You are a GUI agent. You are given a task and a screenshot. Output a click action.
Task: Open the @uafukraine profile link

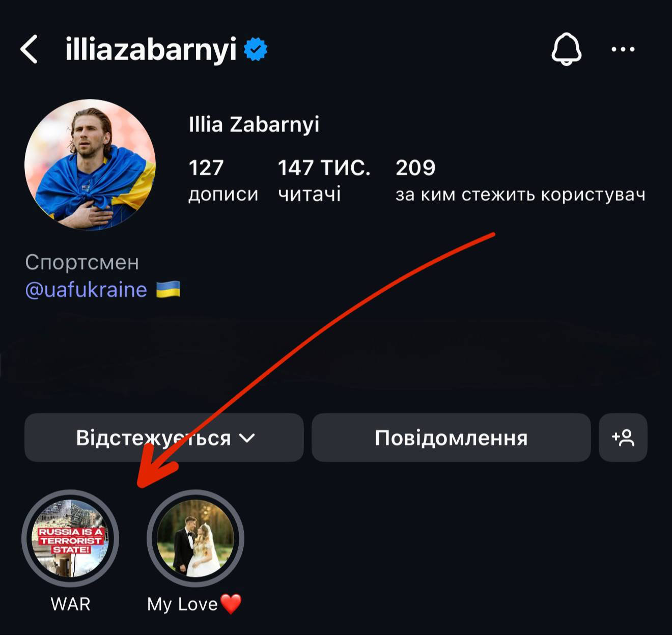point(86,290)
